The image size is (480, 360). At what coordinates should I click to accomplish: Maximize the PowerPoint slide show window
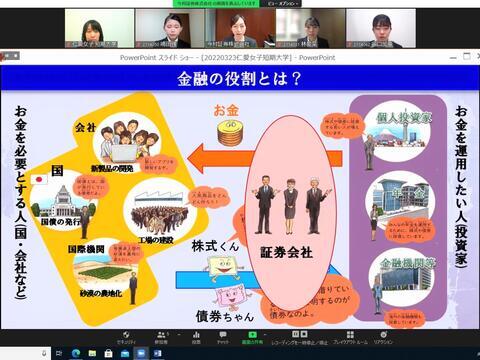tap(467, 56)
